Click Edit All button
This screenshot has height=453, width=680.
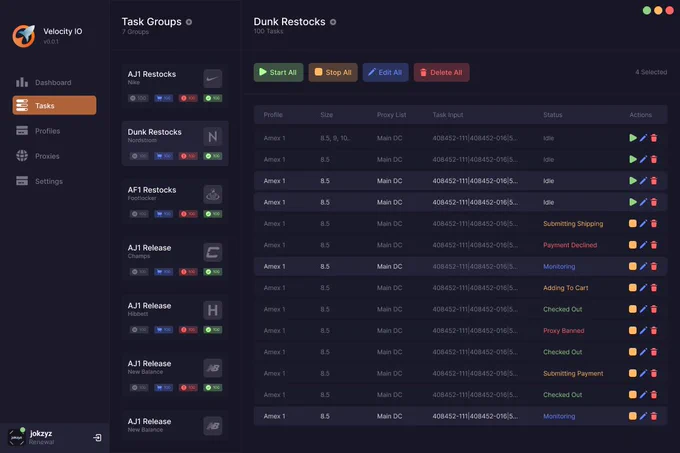point(385,72)
